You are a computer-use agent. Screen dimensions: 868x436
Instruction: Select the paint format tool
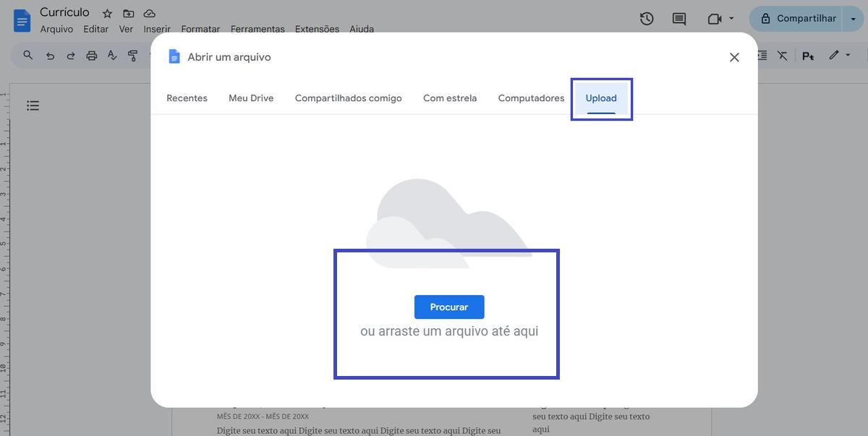click(133, 55)
